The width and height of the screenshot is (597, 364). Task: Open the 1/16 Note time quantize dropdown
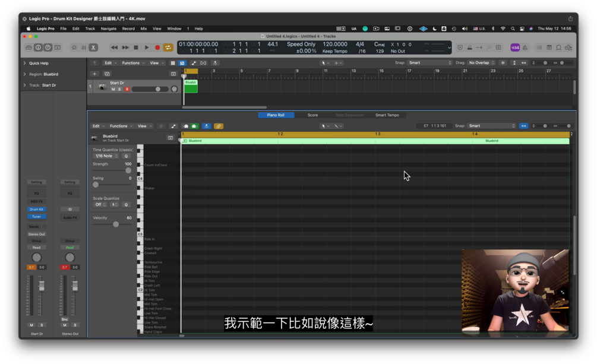pos(106,156)
